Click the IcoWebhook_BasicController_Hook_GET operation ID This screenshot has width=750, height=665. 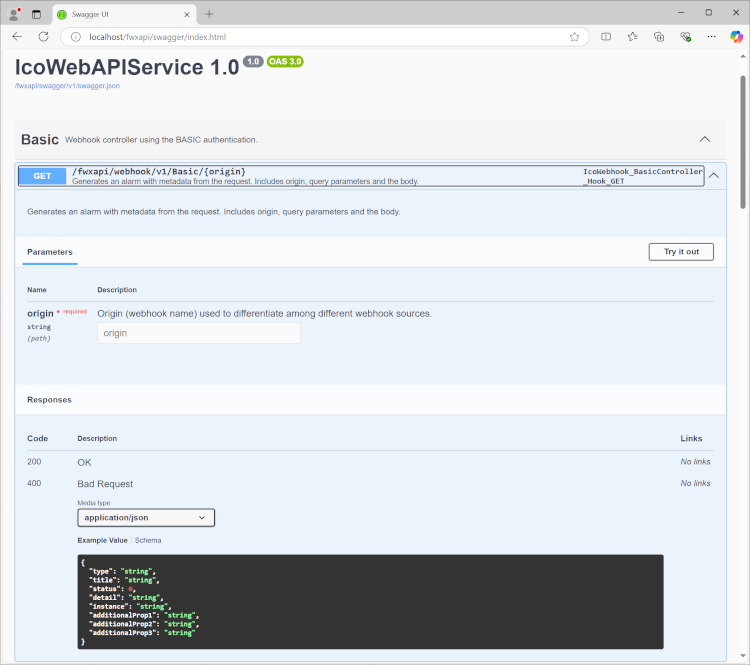pyautogui.click(x=642, y=176)
